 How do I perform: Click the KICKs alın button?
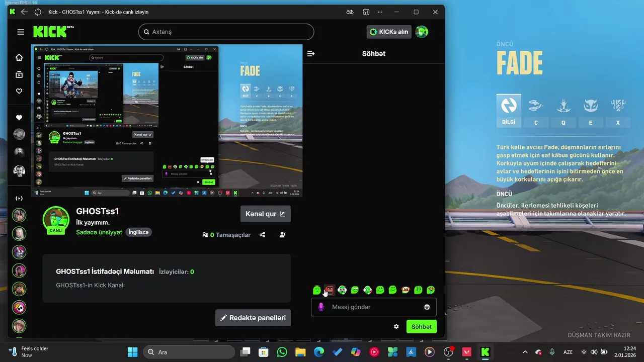click(389, 32)
